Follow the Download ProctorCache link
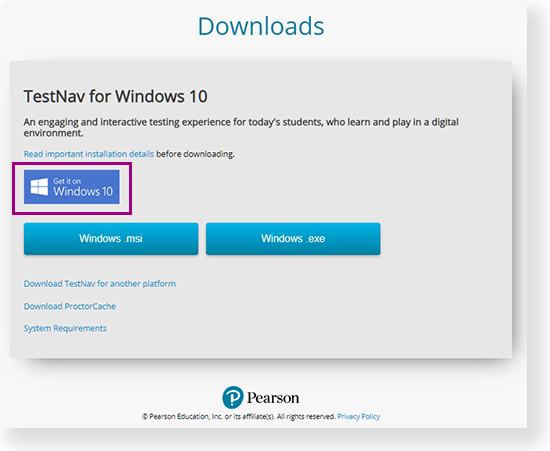 pyautogui.click(x=70, y=306)
